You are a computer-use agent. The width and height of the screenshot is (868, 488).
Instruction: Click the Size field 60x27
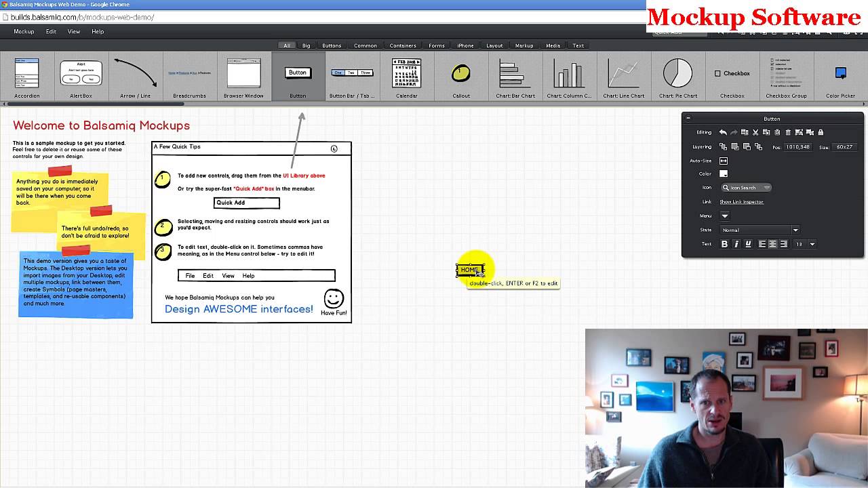click(844, 147)
